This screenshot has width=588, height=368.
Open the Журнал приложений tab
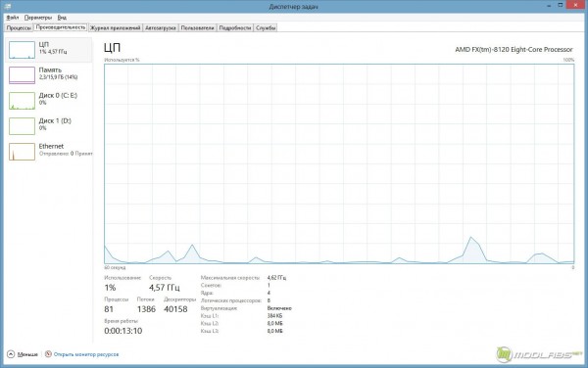[116, 28]
